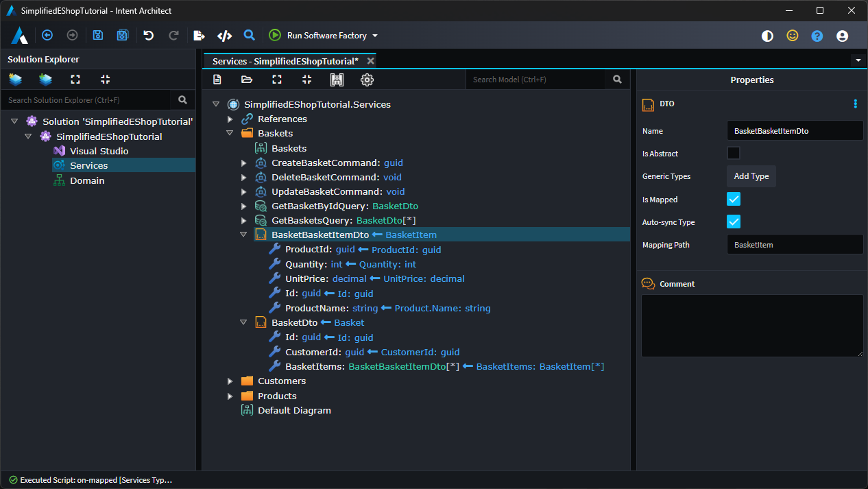Collapse the BasketDto node
Image resolution: width=868 pixels, height=489 pixels.
243,322
